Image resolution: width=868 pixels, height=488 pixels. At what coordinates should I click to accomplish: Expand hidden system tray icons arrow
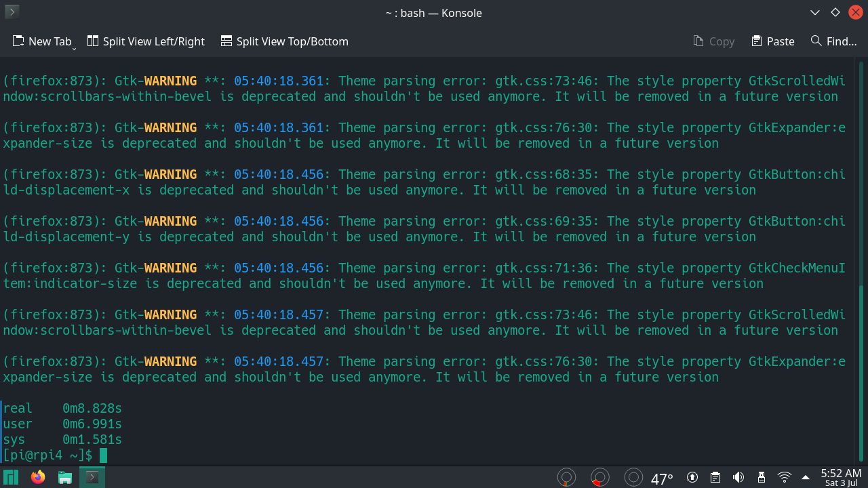click(x=806, y=478)
